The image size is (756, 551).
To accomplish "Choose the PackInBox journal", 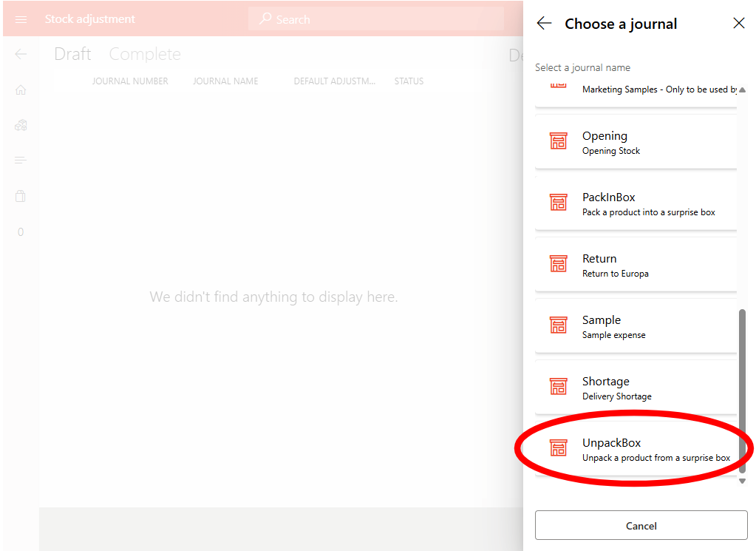I will pos(636,203).
